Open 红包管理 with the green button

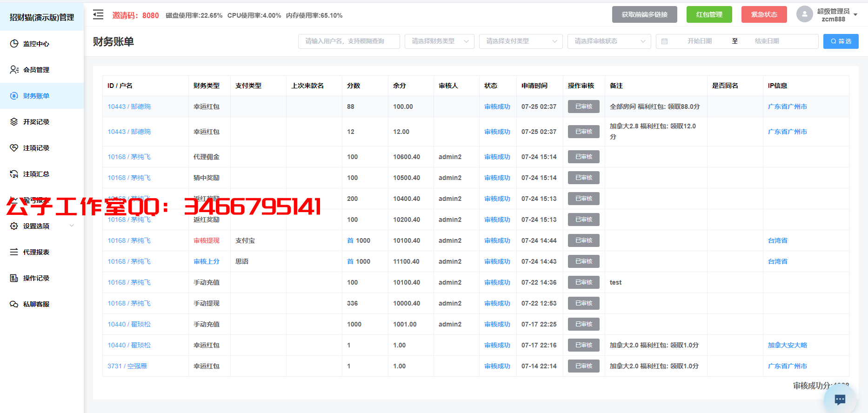point(709,14)
